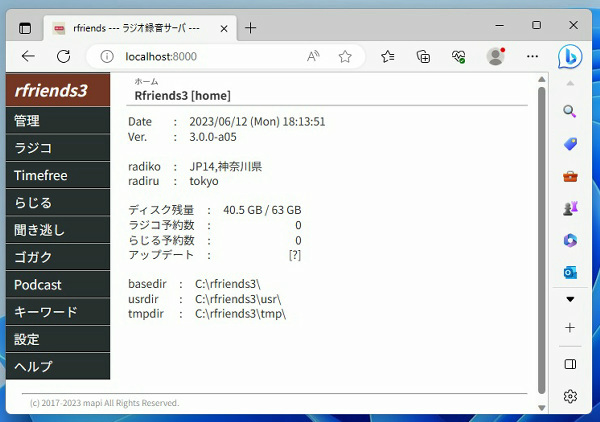Reload the localhost page
The width and height of the screenshot is (600, 422).
pos(64,57)
